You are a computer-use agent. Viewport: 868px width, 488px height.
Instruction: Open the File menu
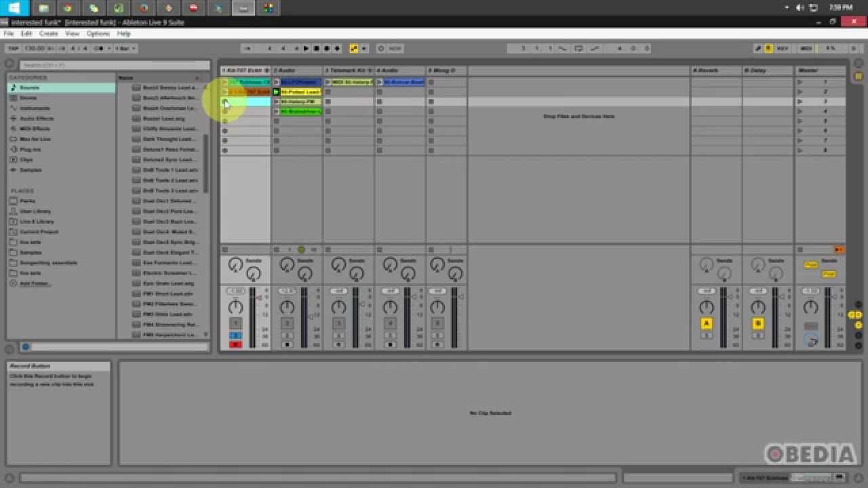[9, 33]
